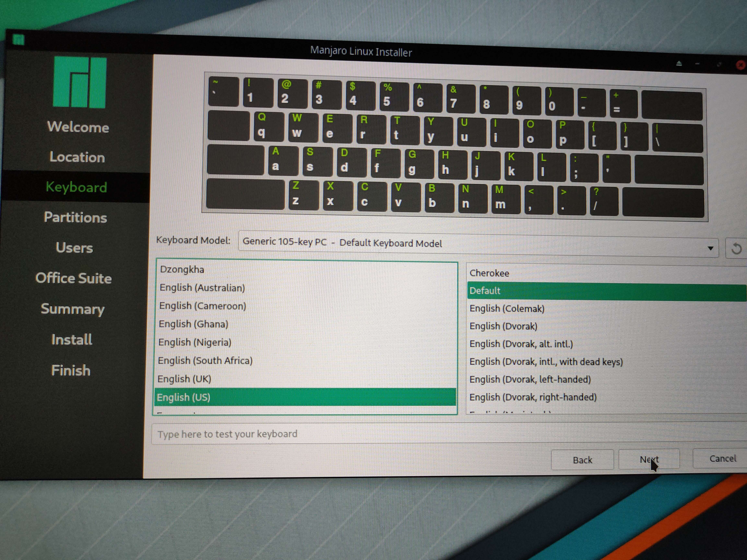This screenshot has width=747, height=560.
Task: Choose English (US) layout
Action: point(305,397)
